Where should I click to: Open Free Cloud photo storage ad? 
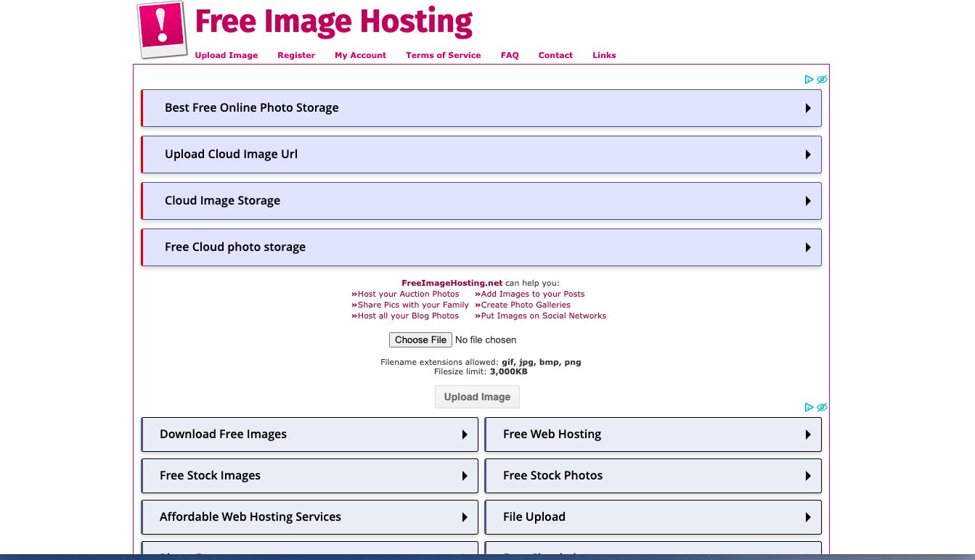click(481, 247)
